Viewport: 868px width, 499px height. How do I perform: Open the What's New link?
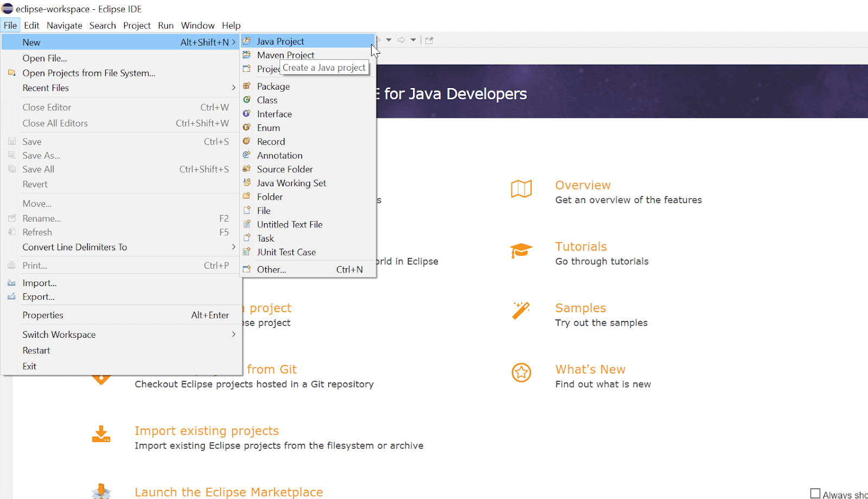pyautogui.click(x=590, y=369)
